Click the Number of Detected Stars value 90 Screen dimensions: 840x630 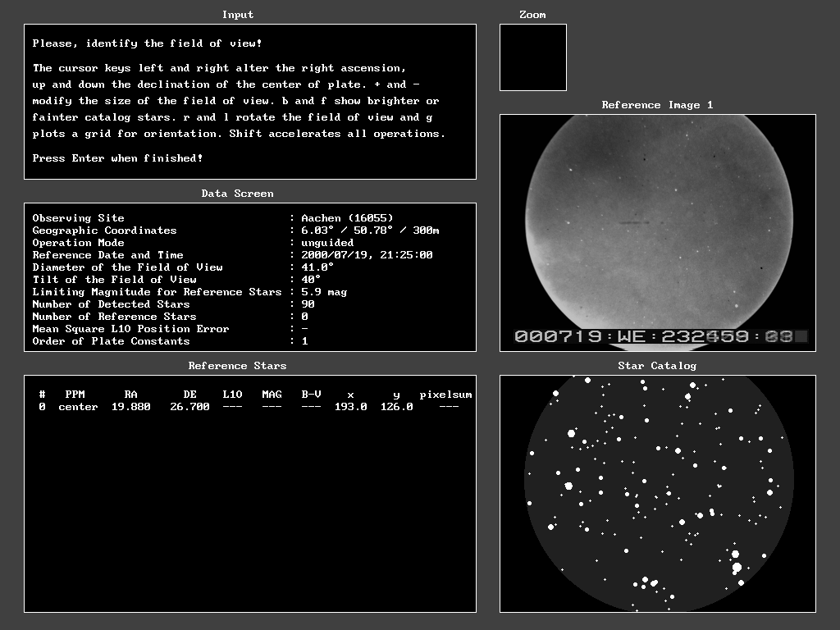308,304
